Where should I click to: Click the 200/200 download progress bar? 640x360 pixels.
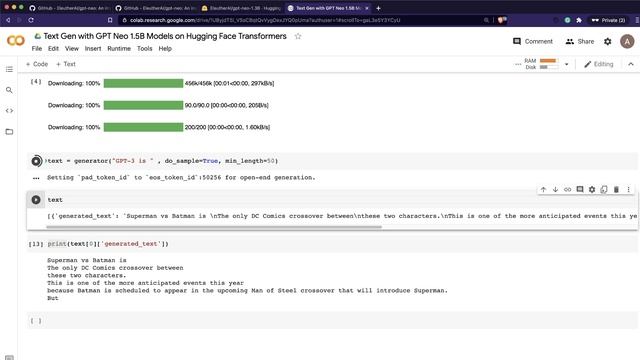[143, 127]
